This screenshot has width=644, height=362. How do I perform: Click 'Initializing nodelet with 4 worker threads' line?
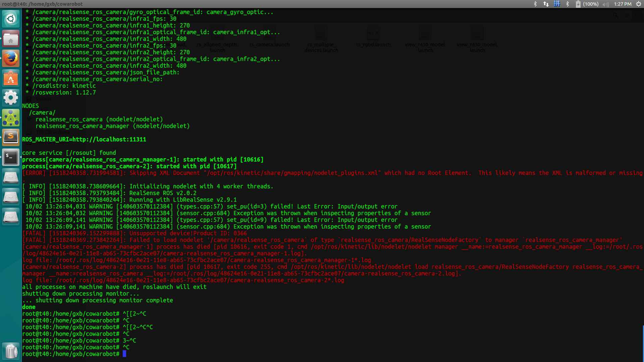[x=148, y=186]
